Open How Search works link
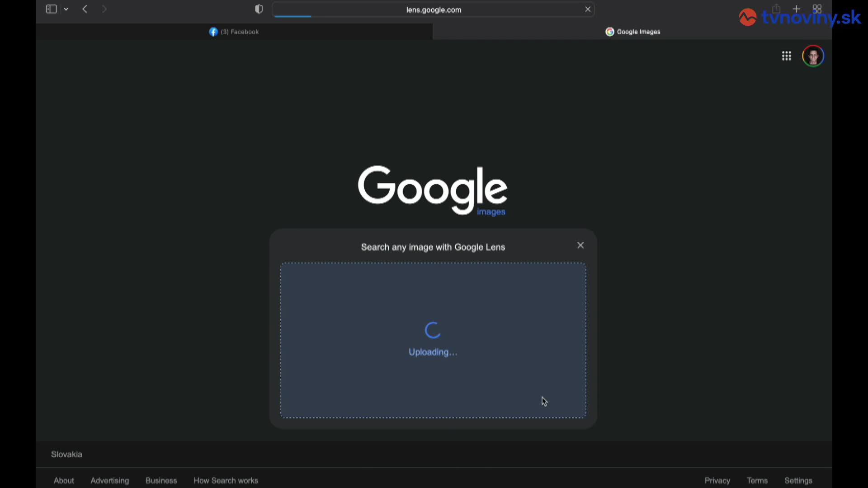The width and height of the screenshot is (868, 488). tap(226, 480)
